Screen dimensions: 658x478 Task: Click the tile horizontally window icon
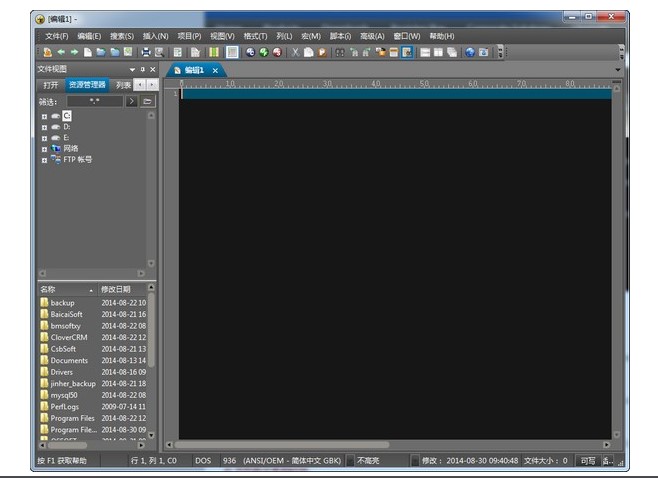pos(425,52)
